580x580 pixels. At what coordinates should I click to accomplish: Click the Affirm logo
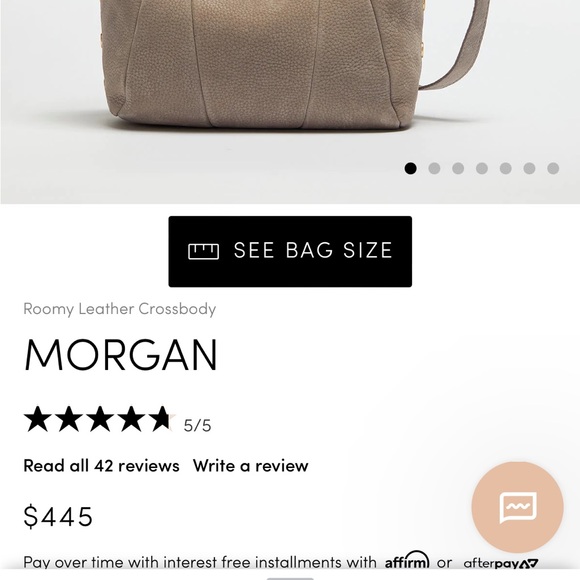(407, 561)
